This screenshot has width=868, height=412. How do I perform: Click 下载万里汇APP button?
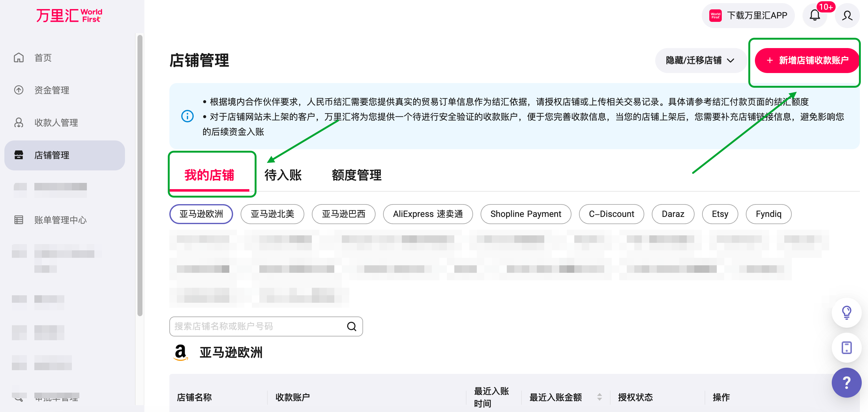pyautogui.click(x=748, y=16)
